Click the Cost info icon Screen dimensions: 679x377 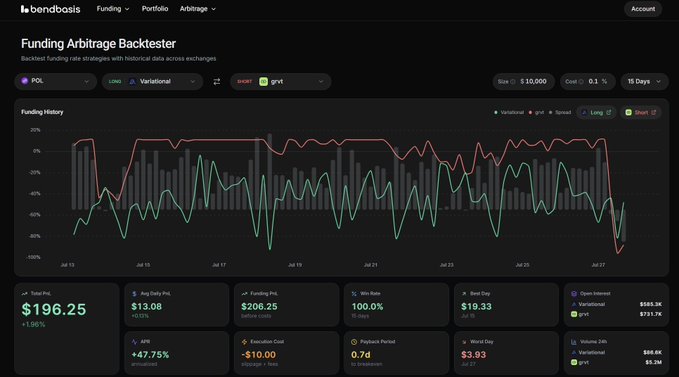tap(581, 81)
